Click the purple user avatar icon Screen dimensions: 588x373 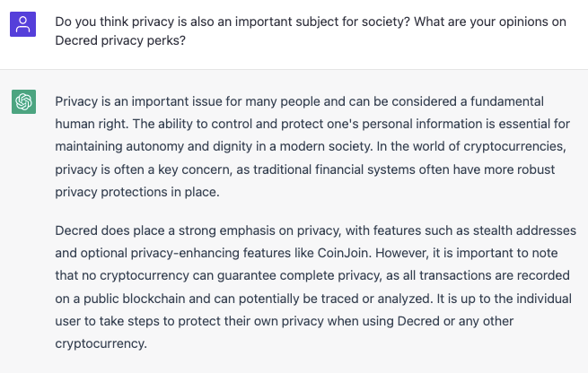[22, 24]
